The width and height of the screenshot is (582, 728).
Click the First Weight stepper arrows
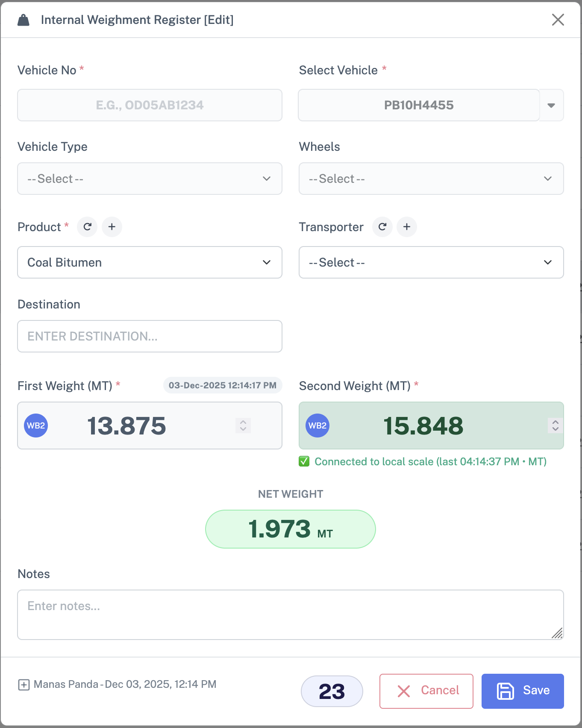pyautogui.click(x=243, y=426)
